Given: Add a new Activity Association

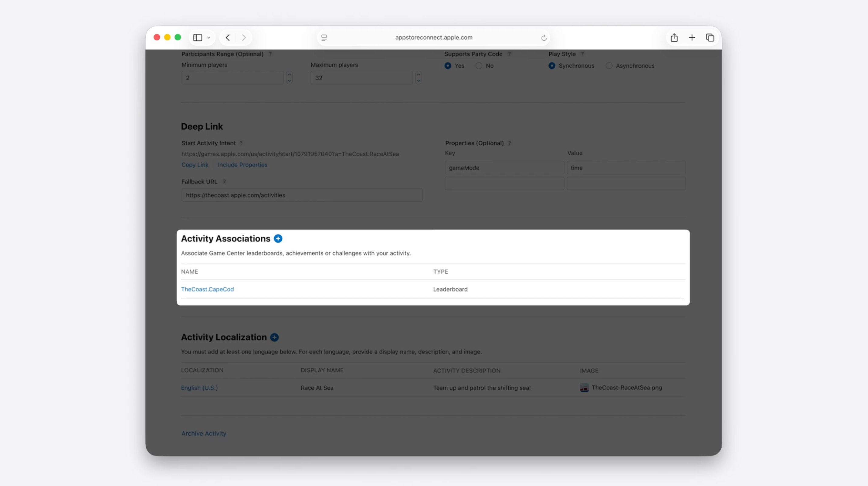Looking at the screenshot, I should tap(278, 238).
